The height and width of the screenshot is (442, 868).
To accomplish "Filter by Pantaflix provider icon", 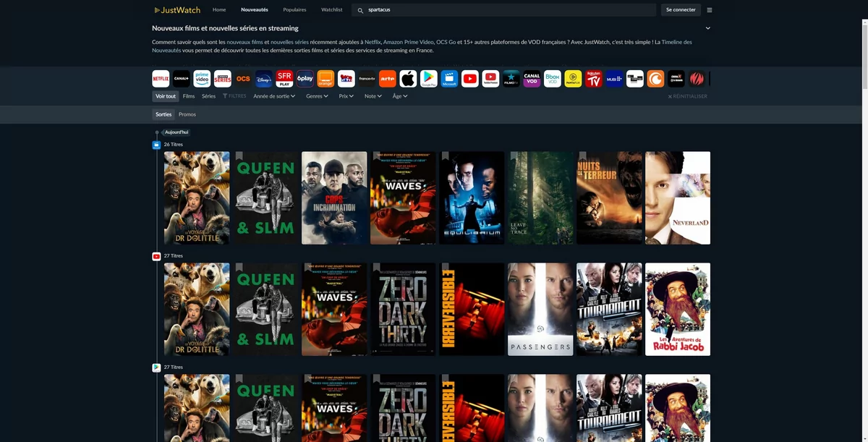I will click(x=573, y=79).
